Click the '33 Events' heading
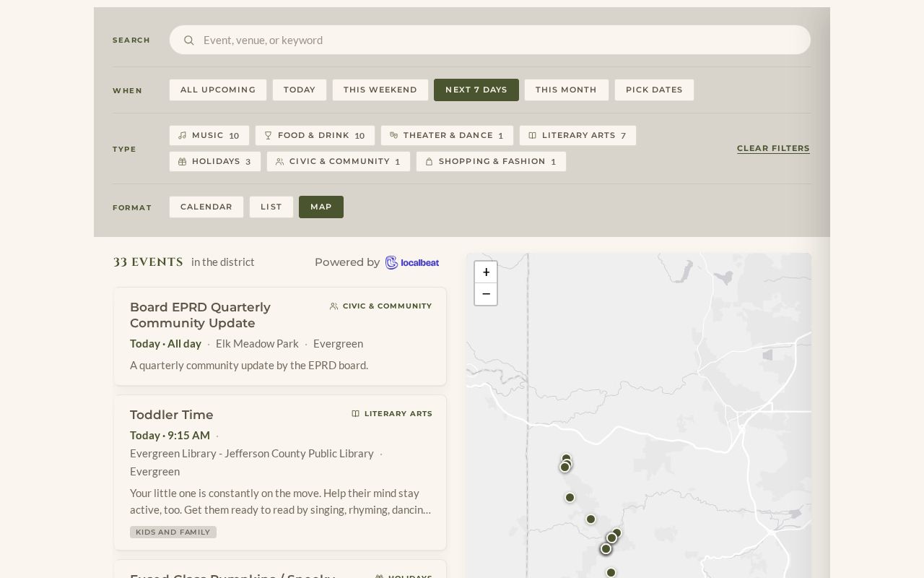This screenshot has height=578, width=924. (148, 262)
